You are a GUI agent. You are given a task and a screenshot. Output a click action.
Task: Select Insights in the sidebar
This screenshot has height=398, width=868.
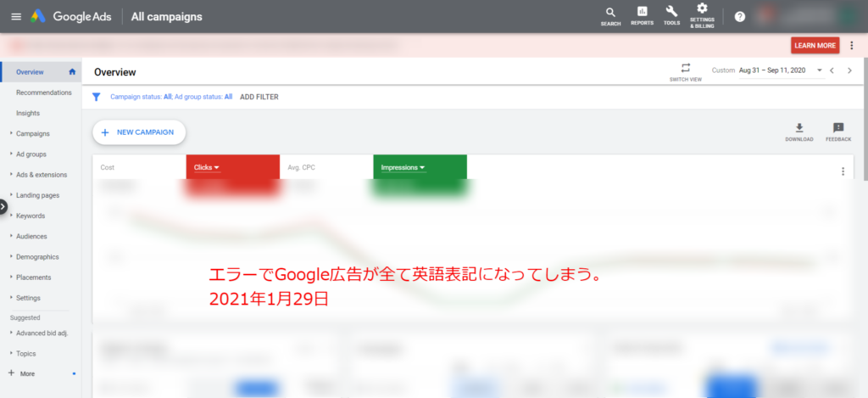[28, 113]
